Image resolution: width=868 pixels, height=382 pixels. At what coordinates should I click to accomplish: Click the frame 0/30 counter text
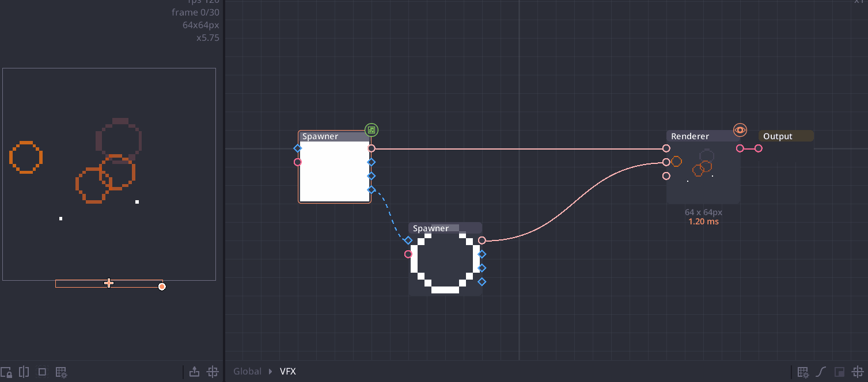tap(195, 12)
